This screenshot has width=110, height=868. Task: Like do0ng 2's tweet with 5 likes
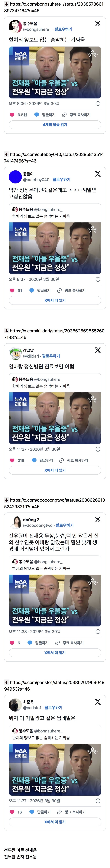point(12,643)
